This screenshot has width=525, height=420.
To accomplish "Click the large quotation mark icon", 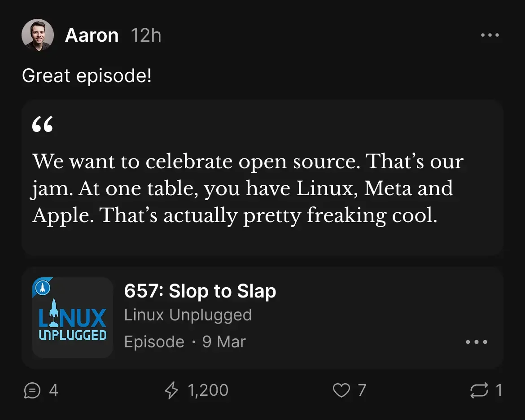I will (x=43, y=125).
